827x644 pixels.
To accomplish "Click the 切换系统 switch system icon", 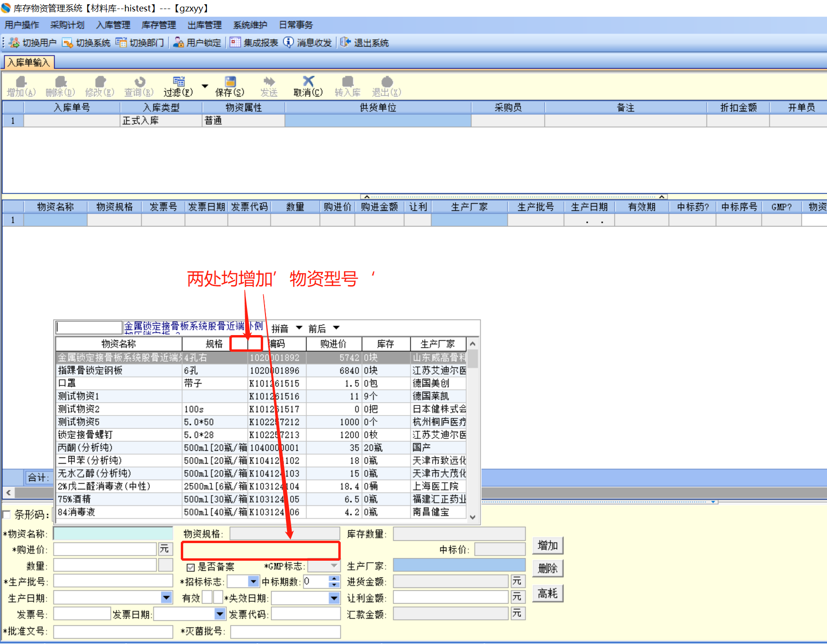I will click(x=68, y=43).
